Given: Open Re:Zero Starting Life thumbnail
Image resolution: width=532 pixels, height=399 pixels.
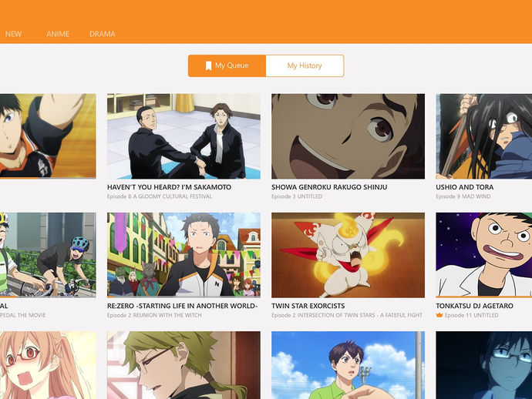Looking at the screenshot, I should tap(184, 255).
